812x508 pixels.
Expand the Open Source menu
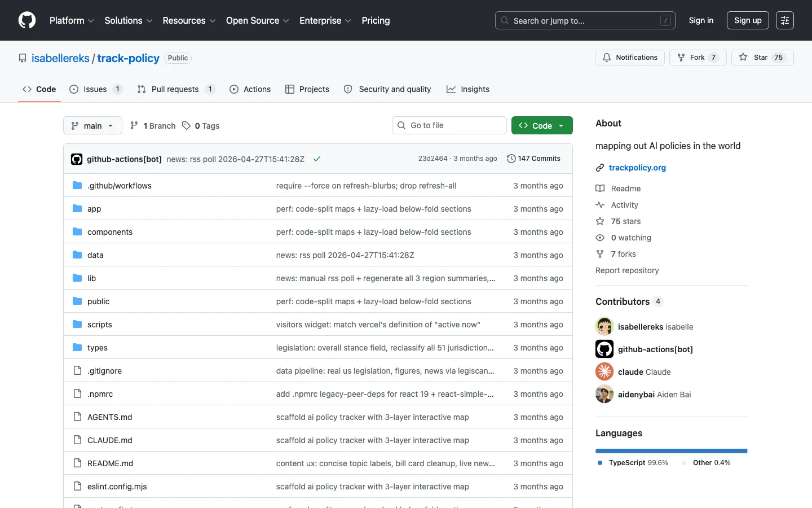pos(257,20)
